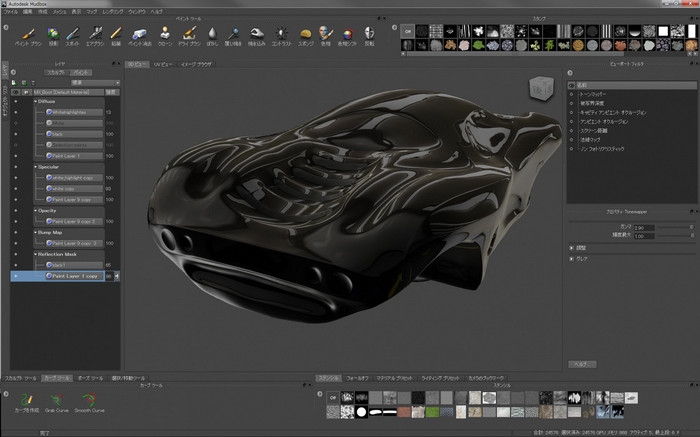Collapse the Diffuse channel group
This screenshot has width=700, height=437.
pyautogui.click(x=35, y=101)
